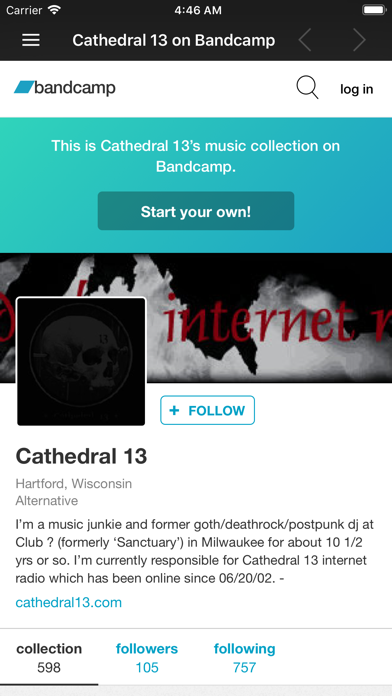Image resolution: width=392 pixels, height=696 pixels.
Task: Tap the Wi-Fi status icon
Action: click(x=55, y=10)
